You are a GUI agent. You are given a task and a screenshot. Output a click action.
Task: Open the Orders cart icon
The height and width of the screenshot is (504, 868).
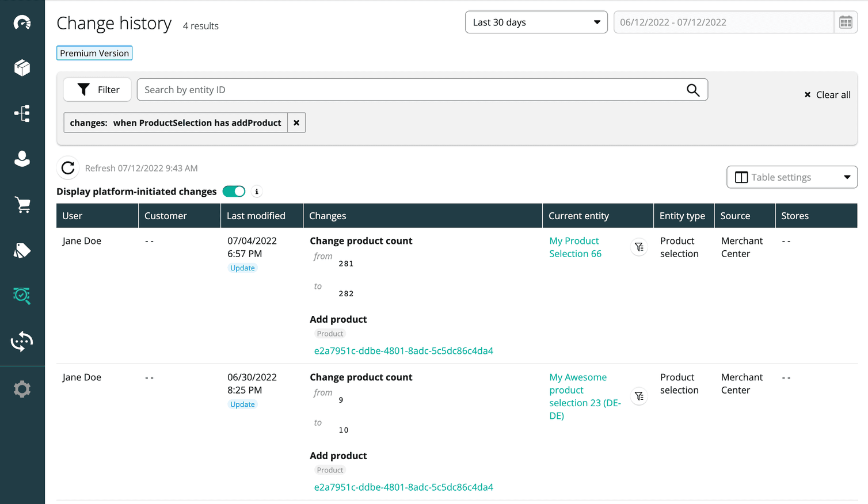coord(22,205)
